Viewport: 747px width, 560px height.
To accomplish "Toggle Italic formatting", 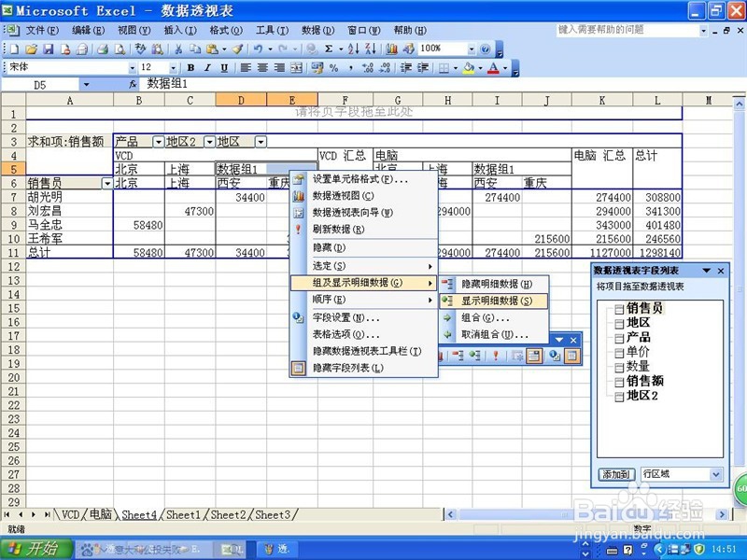I will pos(207,68).
